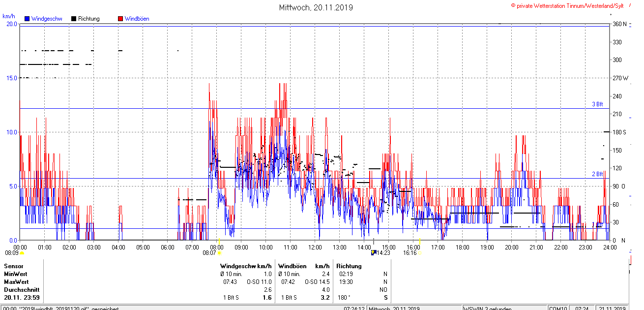This screenshot has height=310, width=644.
Task: Click the 02:19 min direction time
Action: coord(346,274)
